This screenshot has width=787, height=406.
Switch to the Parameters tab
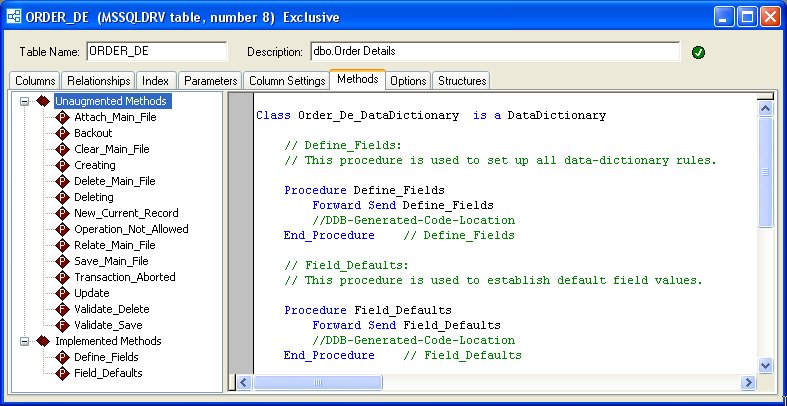[210, 81]
